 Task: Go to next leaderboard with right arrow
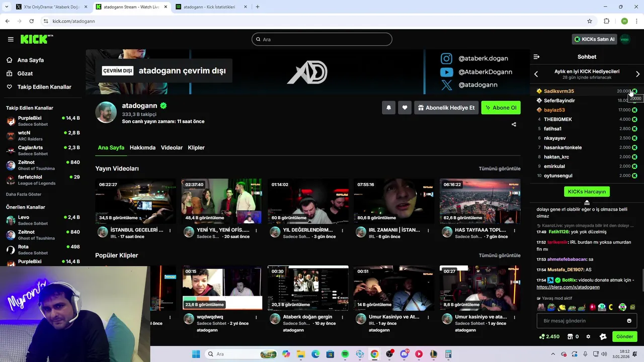[637, 74]
